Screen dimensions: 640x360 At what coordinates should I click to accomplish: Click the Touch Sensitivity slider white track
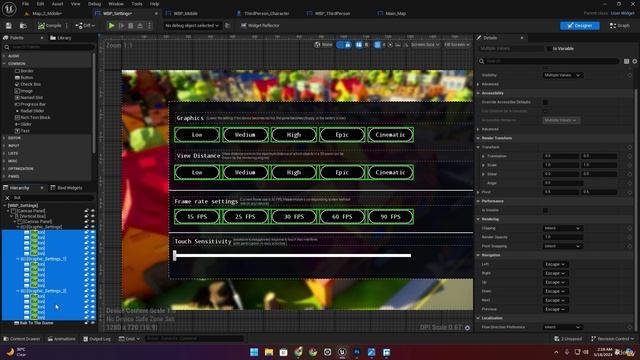294,256
